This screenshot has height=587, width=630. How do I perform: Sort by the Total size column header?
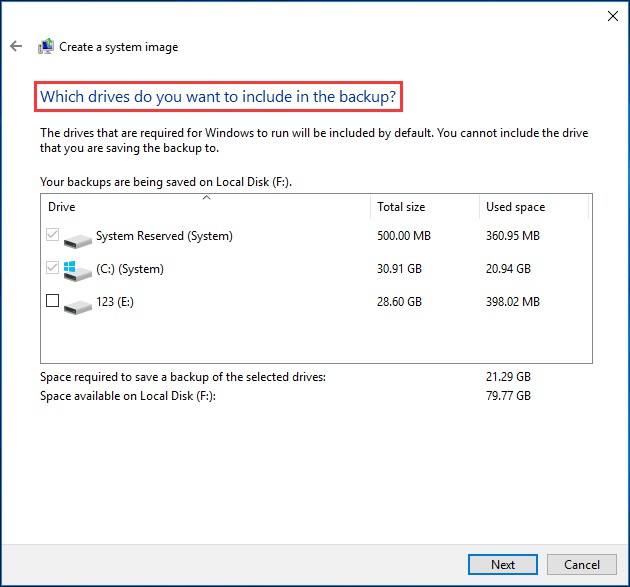click(425, 207)
